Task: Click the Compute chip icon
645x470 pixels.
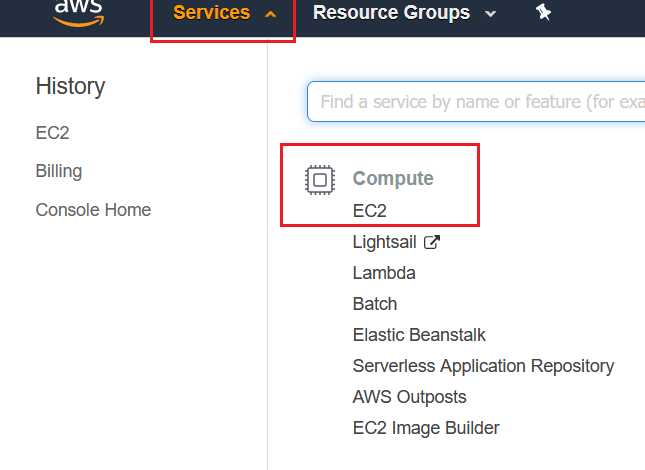Action: tap(319, 180)
